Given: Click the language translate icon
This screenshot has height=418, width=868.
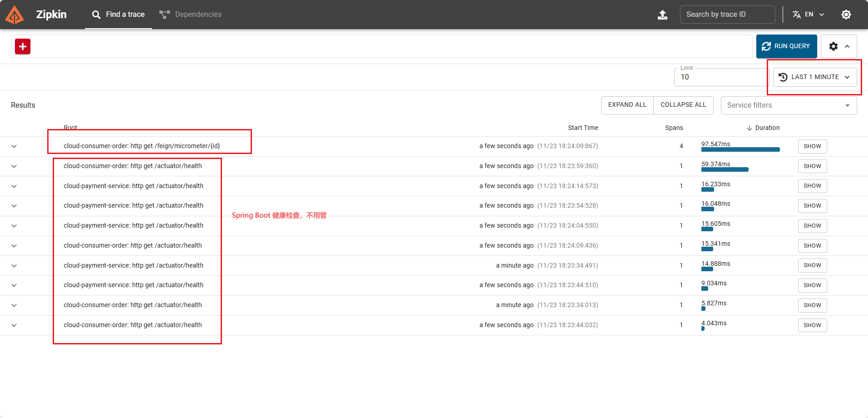Looking at the screenshot, I should 797,15.
